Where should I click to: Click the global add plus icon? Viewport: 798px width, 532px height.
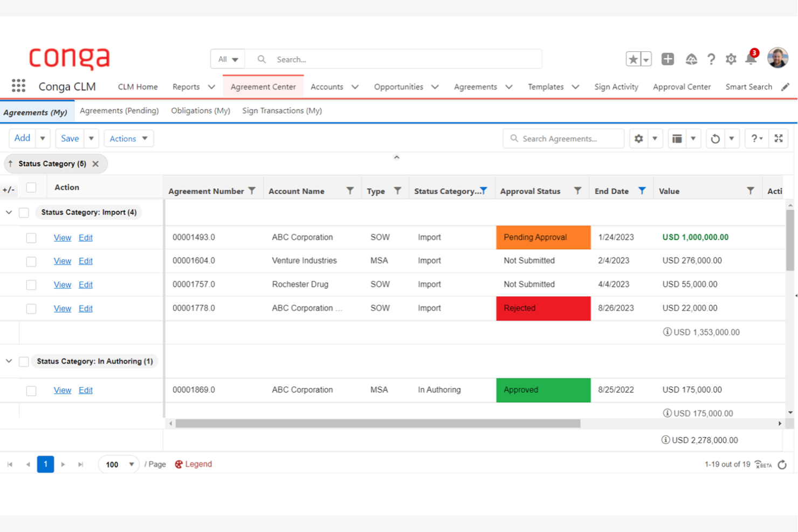[668, 59]
